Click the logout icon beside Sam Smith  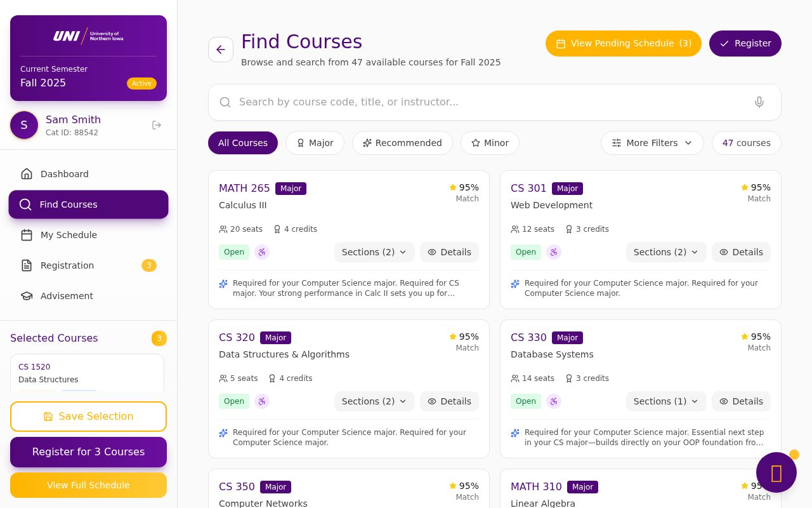pyautogui.click(x=157, y=125)
